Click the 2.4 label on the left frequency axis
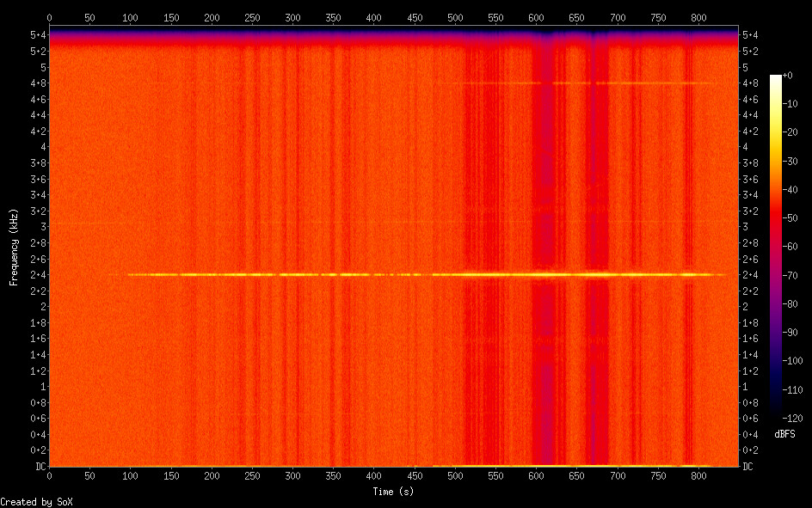The height and width of the screenshot is (508, 812). [x=37, y=275]
